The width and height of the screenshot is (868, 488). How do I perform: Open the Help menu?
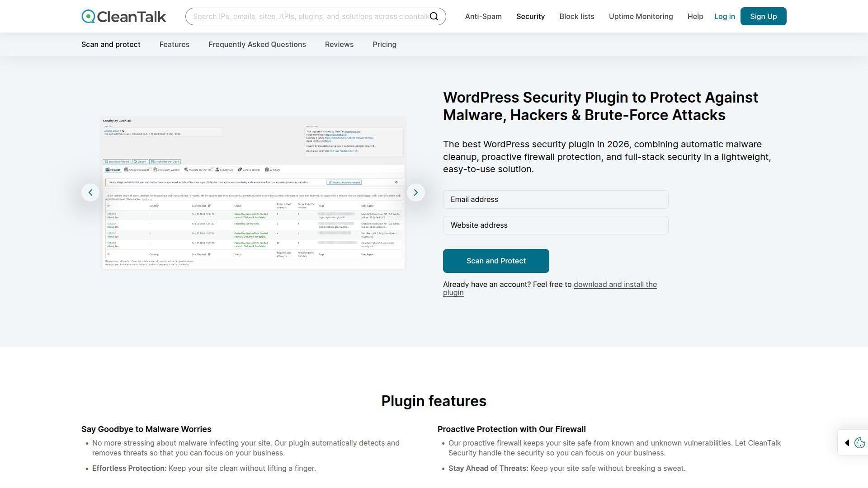coord(695,16)
